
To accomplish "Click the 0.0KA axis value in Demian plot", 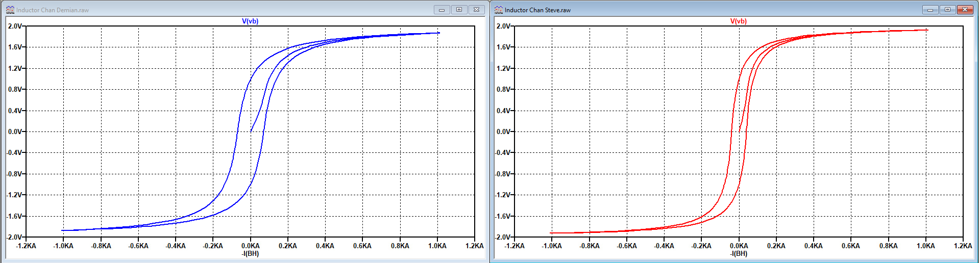I will pos(250,246).
